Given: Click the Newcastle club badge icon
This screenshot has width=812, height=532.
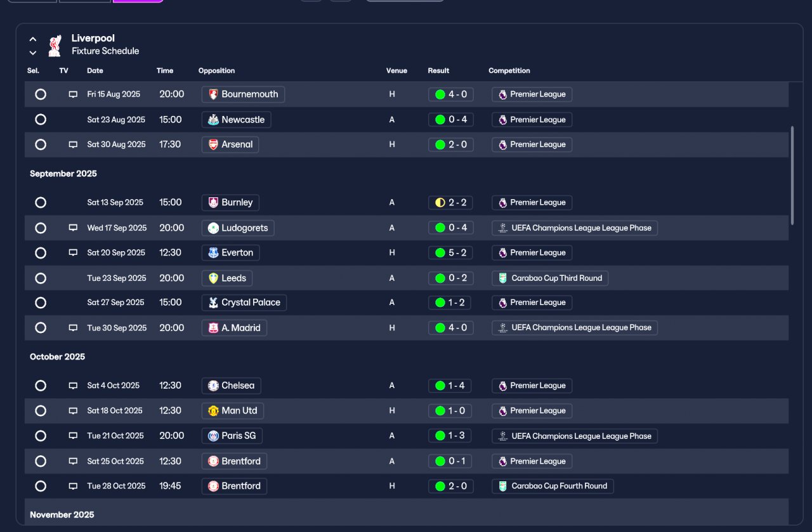Looking at the screenshot, I should [213, 120].
